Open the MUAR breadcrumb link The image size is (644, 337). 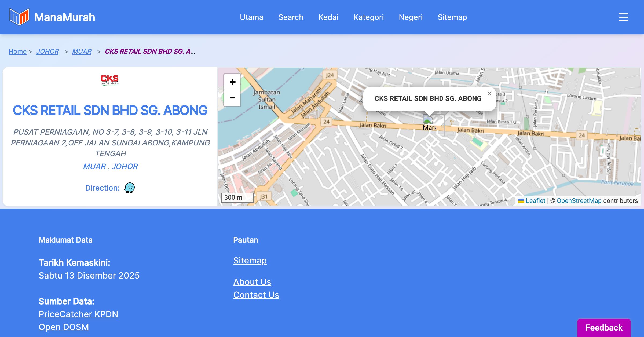pos(82,51)
